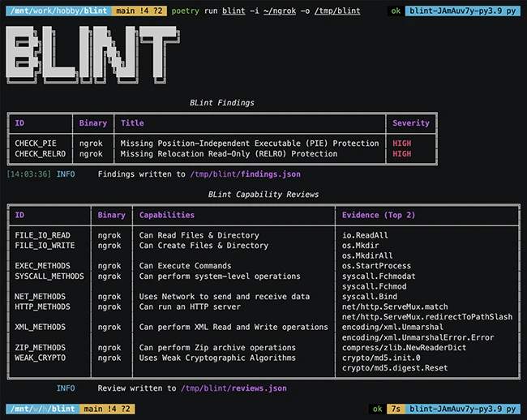Click the 'Capabilities' column header
527x420 pixels.
pyautogui.click(x=167, y=215)
